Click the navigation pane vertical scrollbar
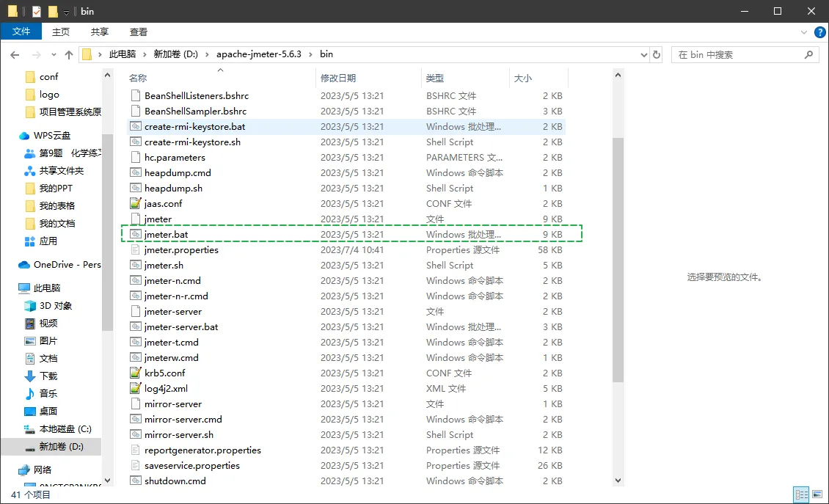 (107, 233)
